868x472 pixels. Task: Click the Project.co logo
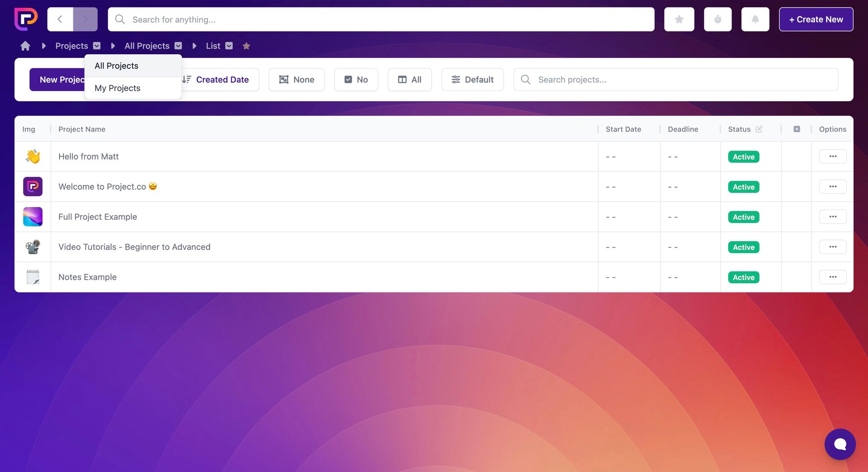(x=26, y=19)
